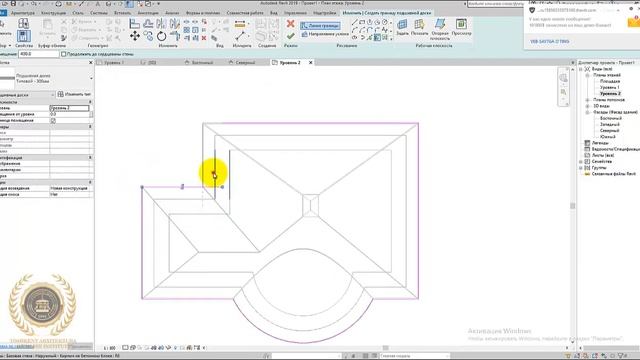640x360 pixels.
Task: Select the Pick Lines draw tool
Action: coord(377,37)
